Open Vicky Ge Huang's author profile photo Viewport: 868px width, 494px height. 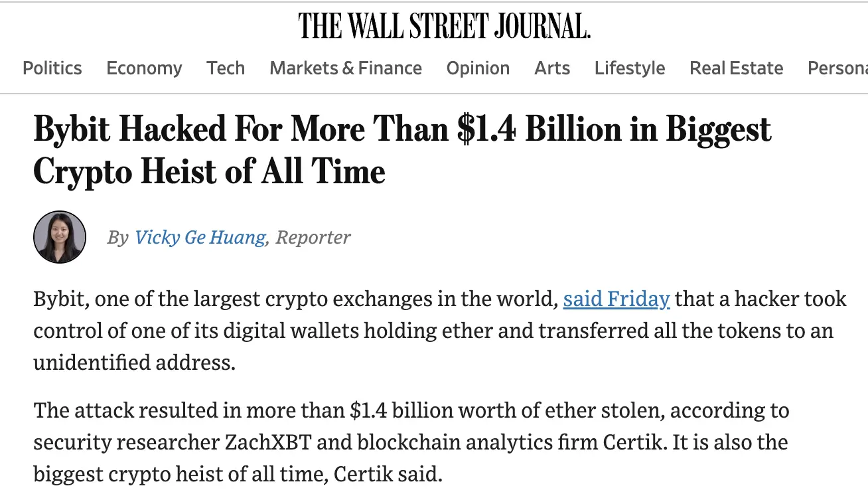(59, 236)
